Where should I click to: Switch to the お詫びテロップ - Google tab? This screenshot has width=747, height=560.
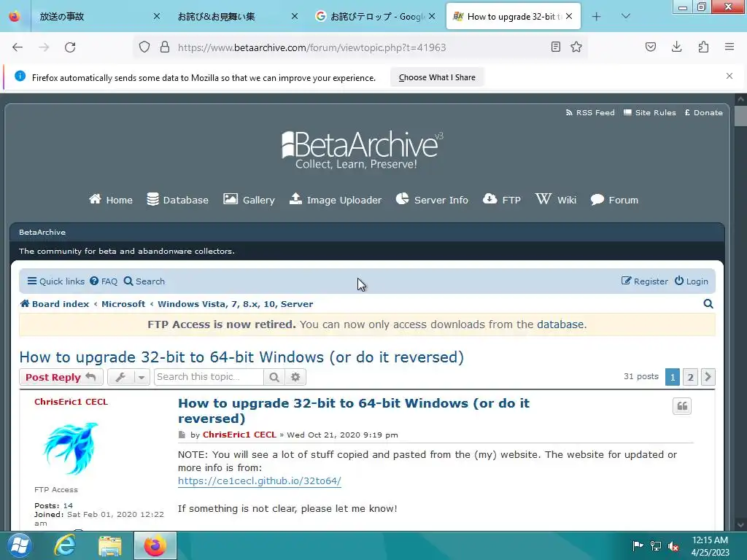pos(376,17)
